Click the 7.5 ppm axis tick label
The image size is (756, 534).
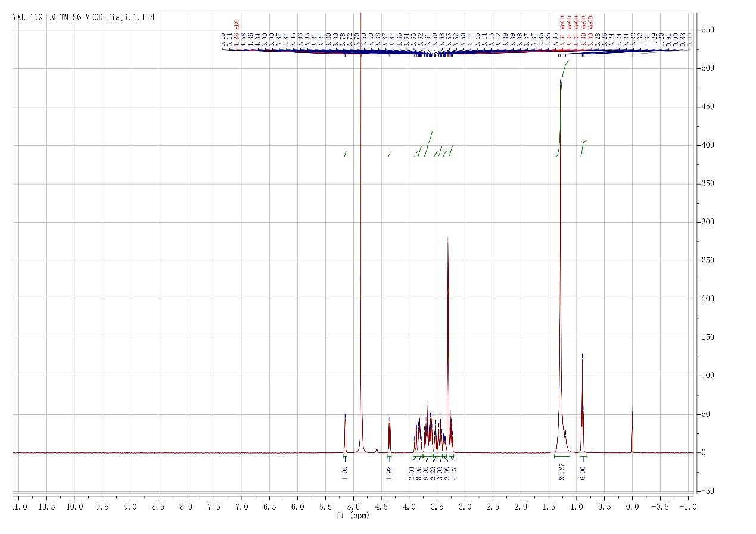coord(214,507)
